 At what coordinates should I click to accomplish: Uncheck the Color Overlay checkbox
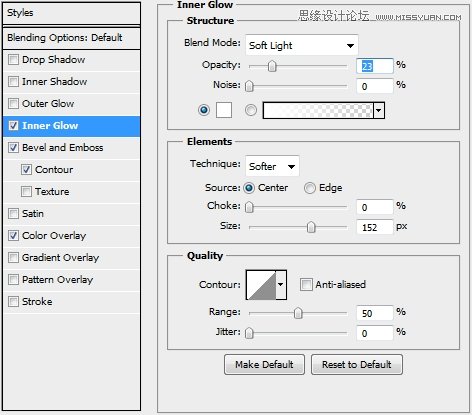(13, 235)
